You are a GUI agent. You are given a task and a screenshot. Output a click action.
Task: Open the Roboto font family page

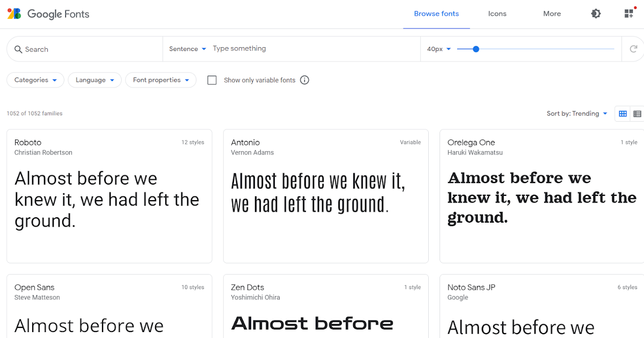109,196
